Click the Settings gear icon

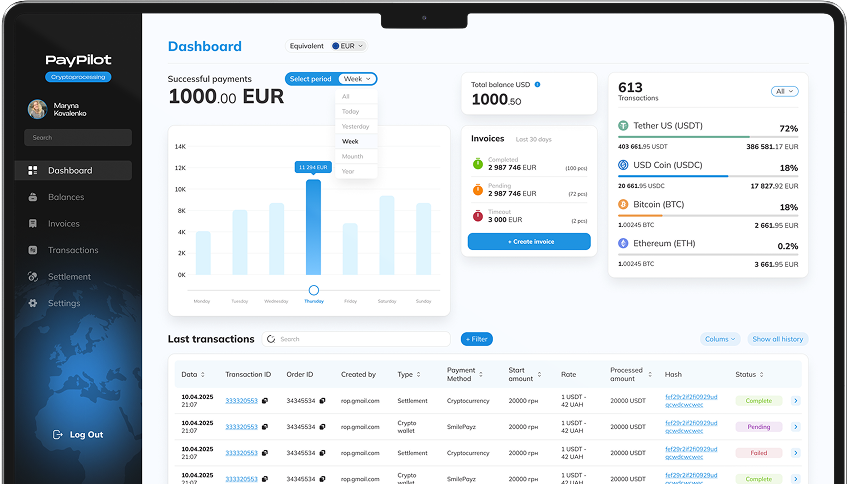(x=33, y=303)
